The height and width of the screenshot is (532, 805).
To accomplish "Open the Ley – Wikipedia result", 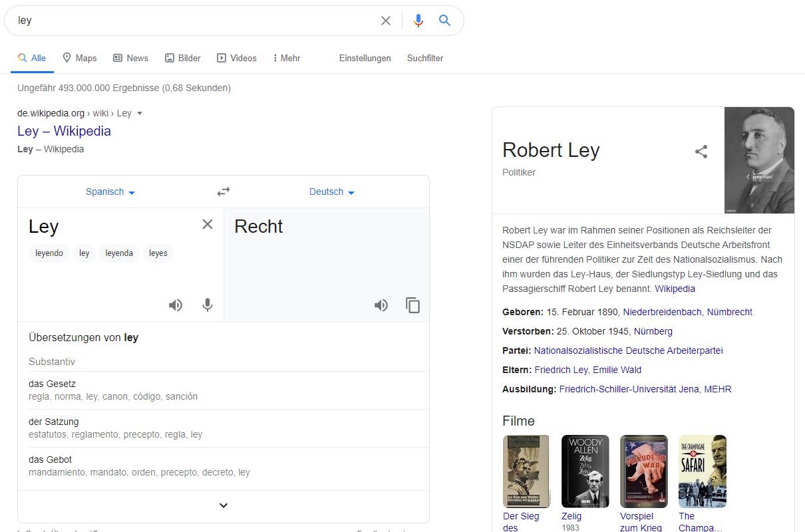I will (64, 131).
